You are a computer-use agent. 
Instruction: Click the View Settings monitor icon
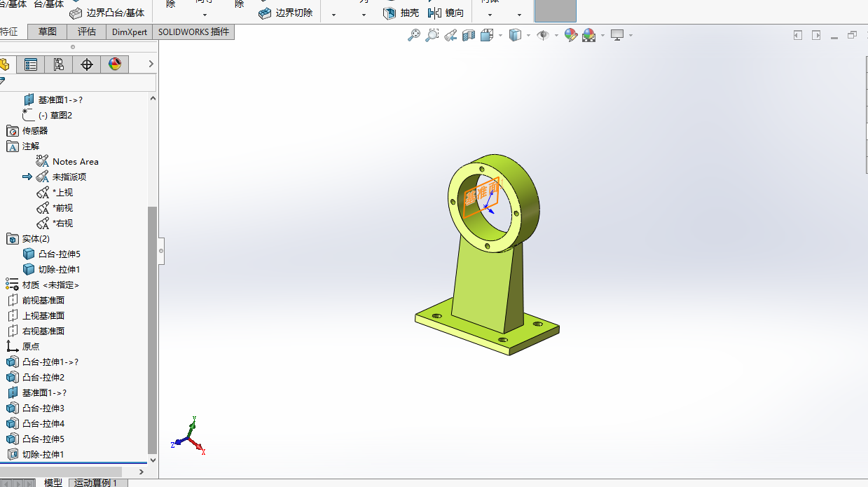point(617,35)
